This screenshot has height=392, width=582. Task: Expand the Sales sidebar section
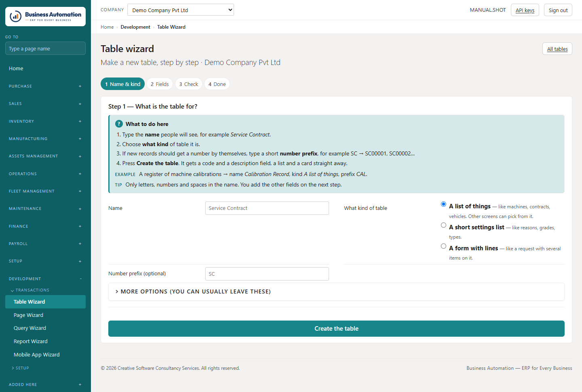click(45, 104)
